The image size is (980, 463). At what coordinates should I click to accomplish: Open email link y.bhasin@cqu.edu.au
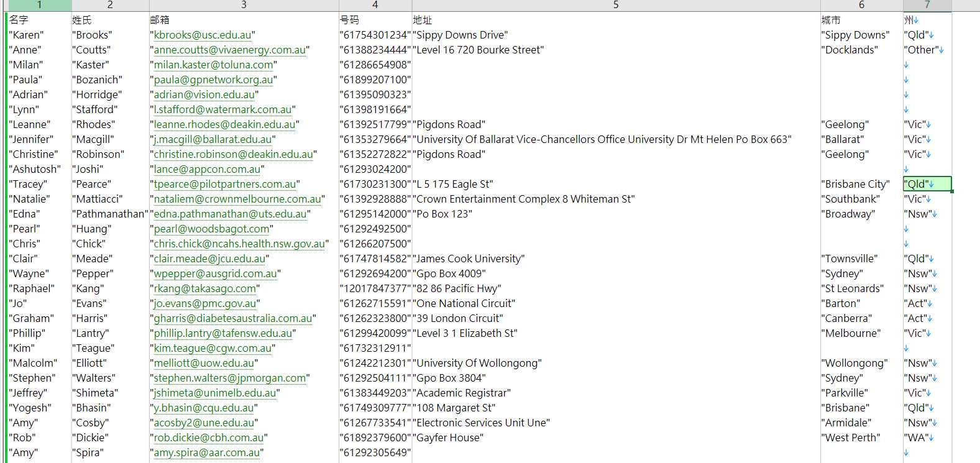coord(204,408)
